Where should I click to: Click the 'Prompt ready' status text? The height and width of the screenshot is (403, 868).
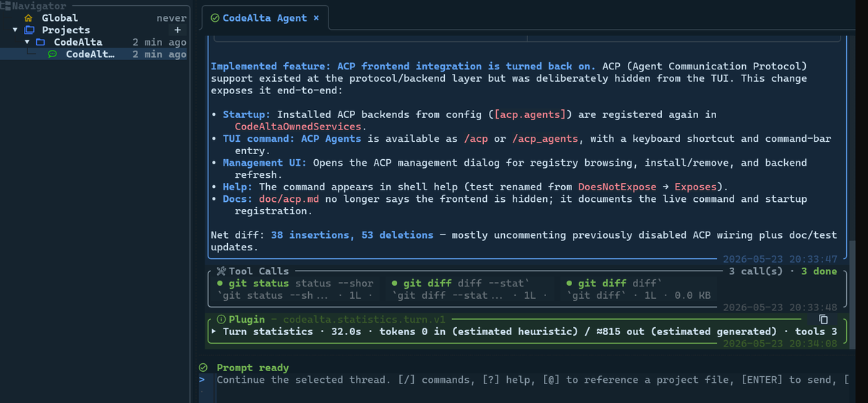coord(252,368)
